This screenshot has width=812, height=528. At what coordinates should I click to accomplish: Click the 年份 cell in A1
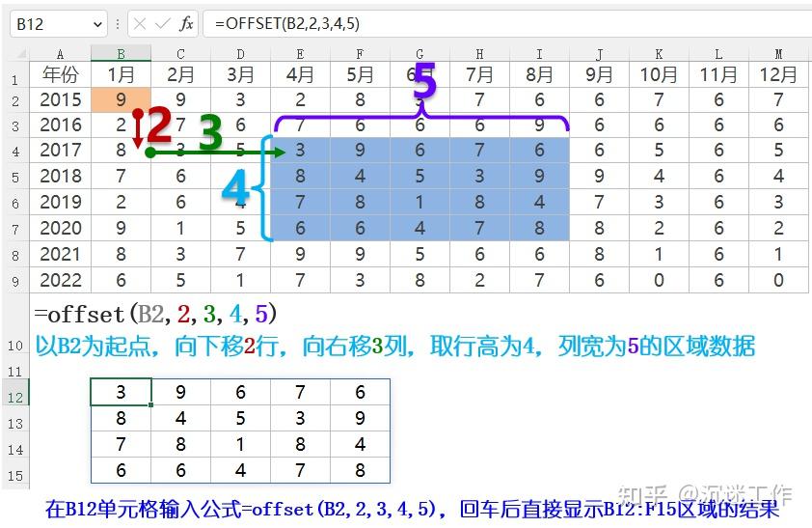click(x=60, y=74)
